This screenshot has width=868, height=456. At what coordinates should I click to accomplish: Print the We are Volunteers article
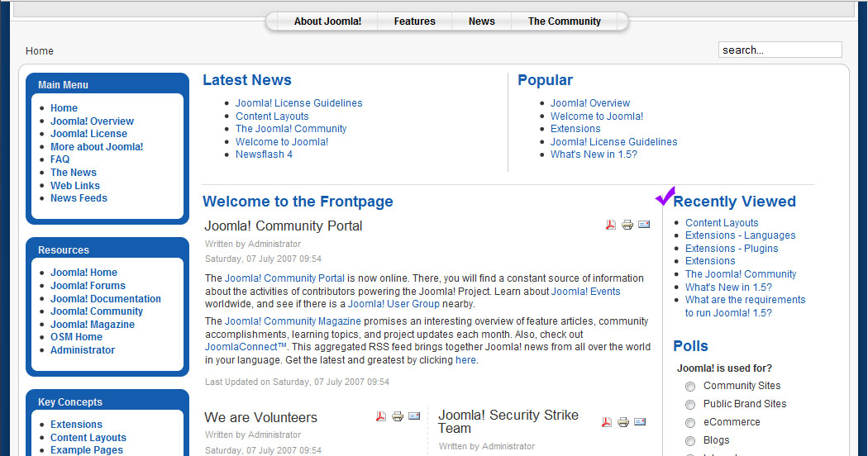coord(398,416)
